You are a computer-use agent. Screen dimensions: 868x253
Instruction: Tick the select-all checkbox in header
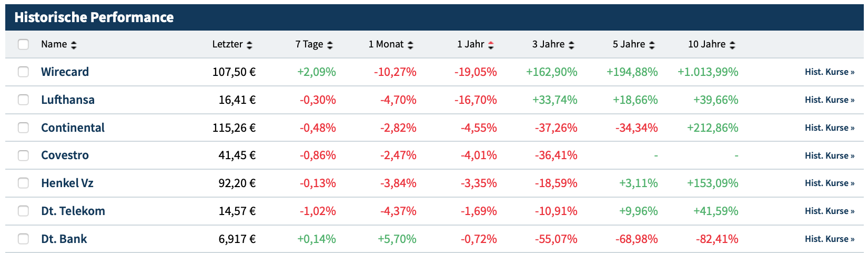[x=23, y=44]
